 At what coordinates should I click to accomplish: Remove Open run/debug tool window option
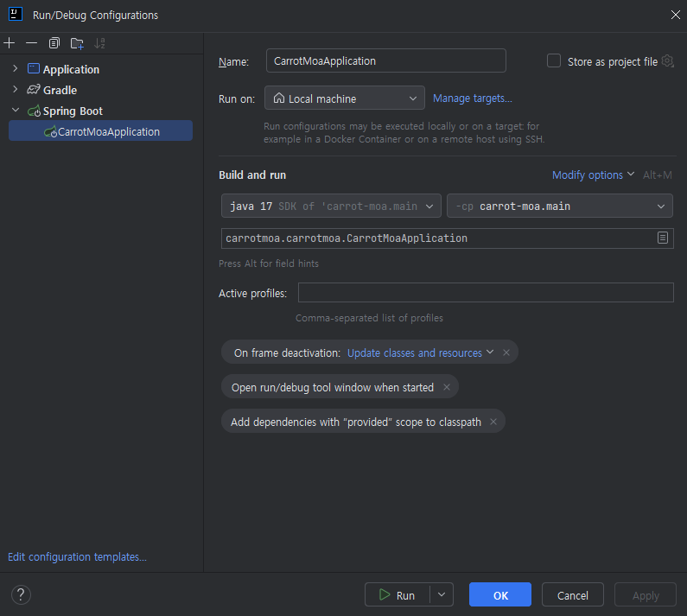pos(447,387)
